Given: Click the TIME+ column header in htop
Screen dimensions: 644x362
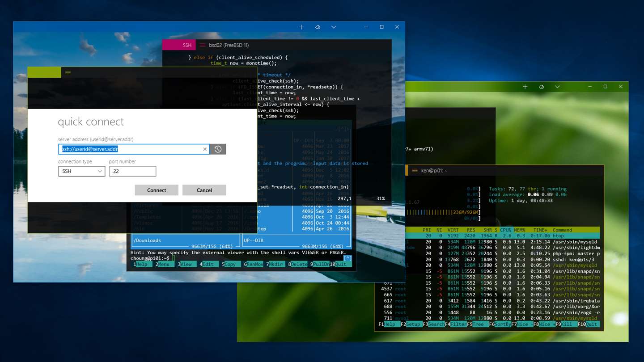Looking at the screenshot, I should click(x=540, y=230).
